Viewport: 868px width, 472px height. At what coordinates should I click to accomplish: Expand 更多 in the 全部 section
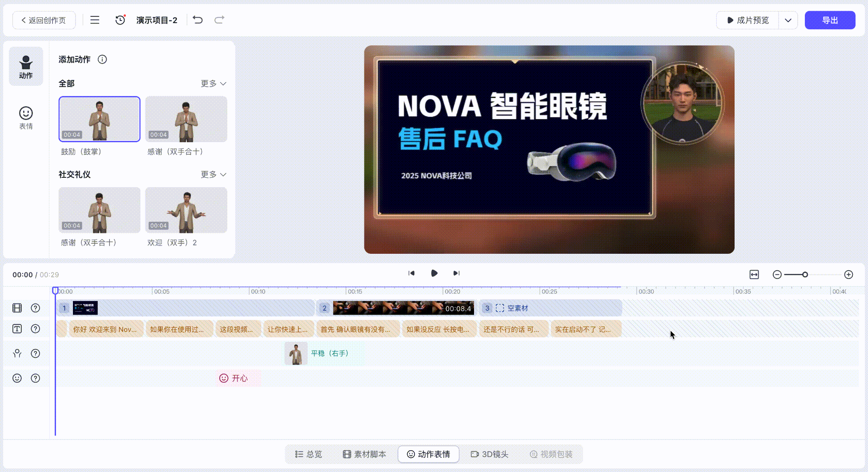pos(213,84)
